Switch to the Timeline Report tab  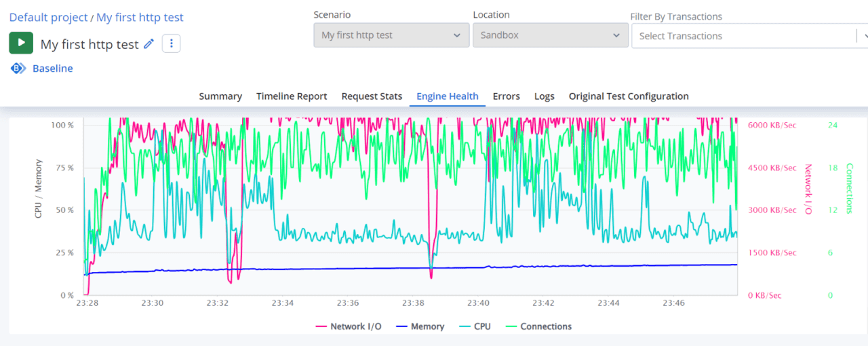pos(292,96)
